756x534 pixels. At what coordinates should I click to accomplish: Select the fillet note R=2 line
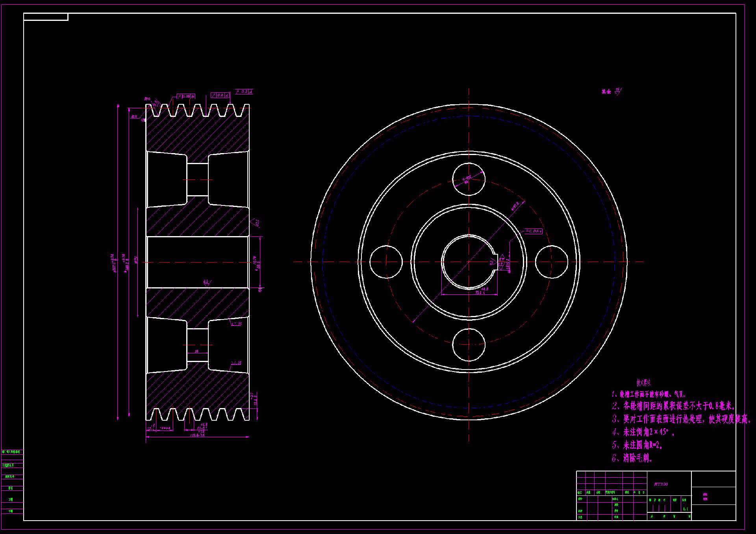pos(637,445)
